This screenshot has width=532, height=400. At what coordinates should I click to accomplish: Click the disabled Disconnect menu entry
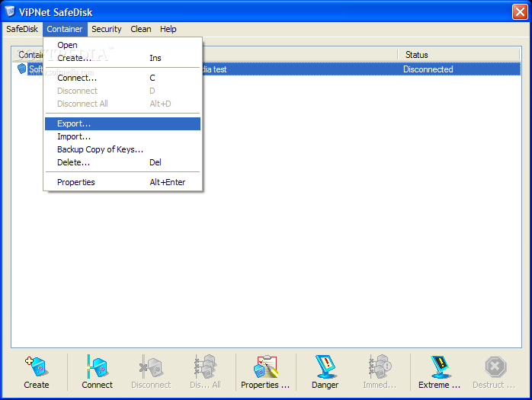123,91
